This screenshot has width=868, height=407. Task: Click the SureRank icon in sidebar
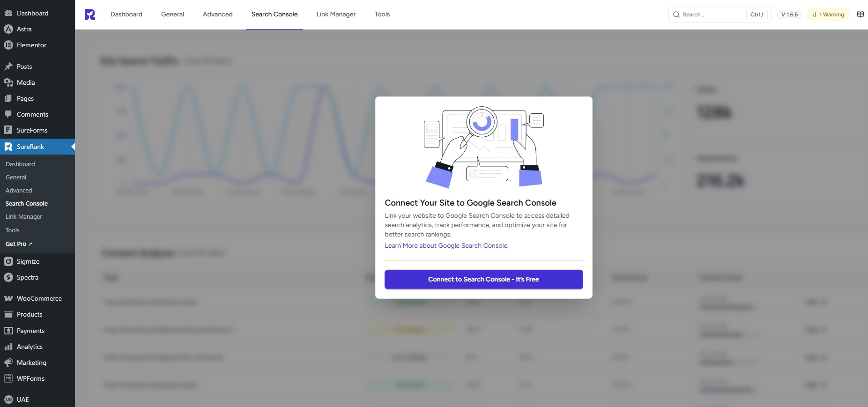click(8, 147)
